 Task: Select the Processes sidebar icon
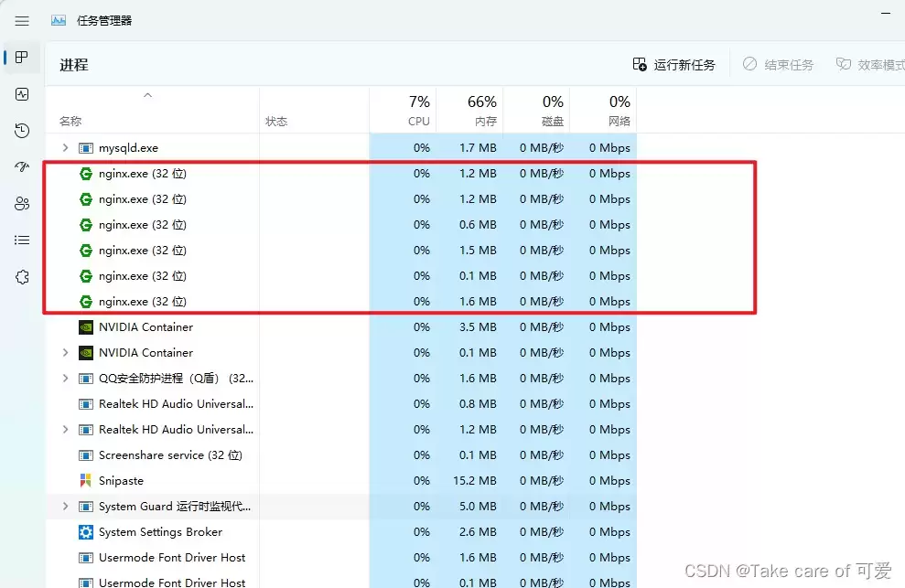pos(22,57)
